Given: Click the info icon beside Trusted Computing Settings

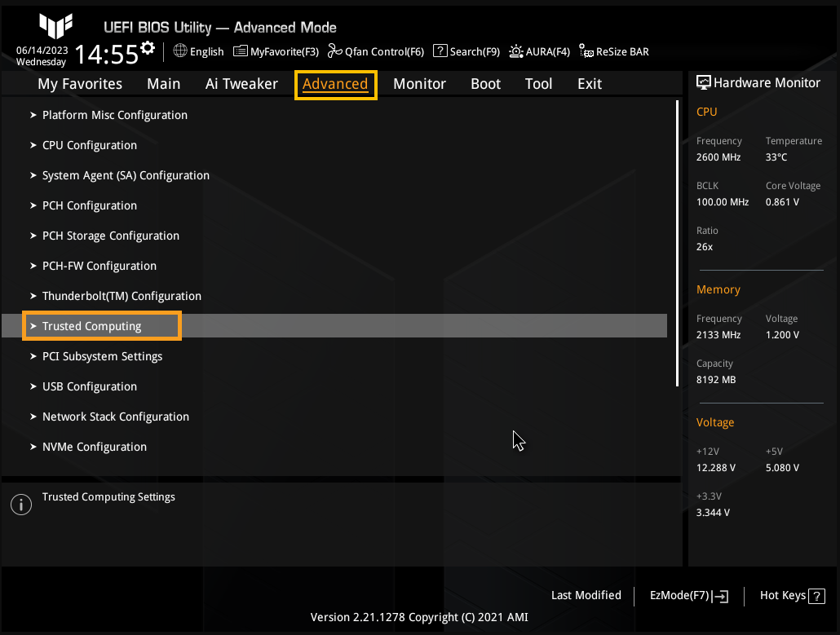Looking at the screenshot, I should point(20,505).
